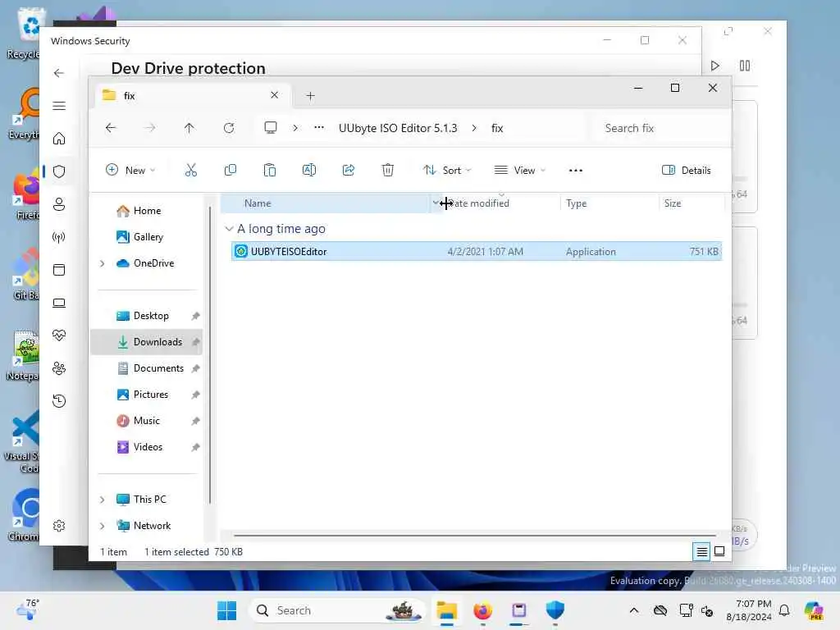840x630 pixels.
Task: Open Firewall & network protection in Windows Security
Action: (59, 237)
